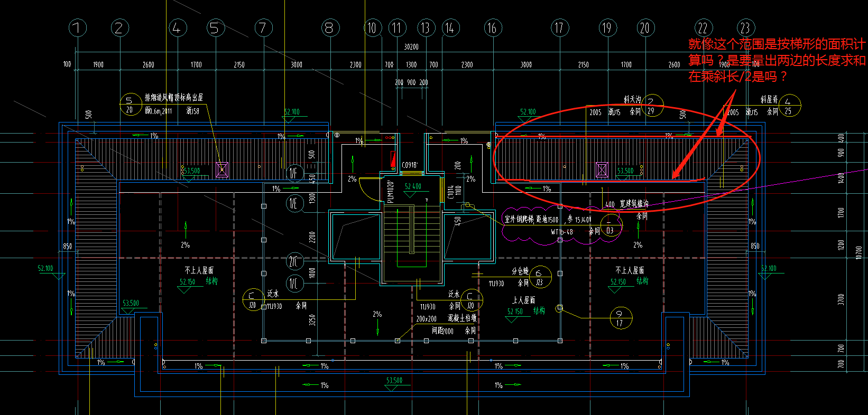Image resolution: width=868 pixels, height=415 pixels.
Task: Click the WT1b-48 reference text
Action: click(x=562, y=232)
